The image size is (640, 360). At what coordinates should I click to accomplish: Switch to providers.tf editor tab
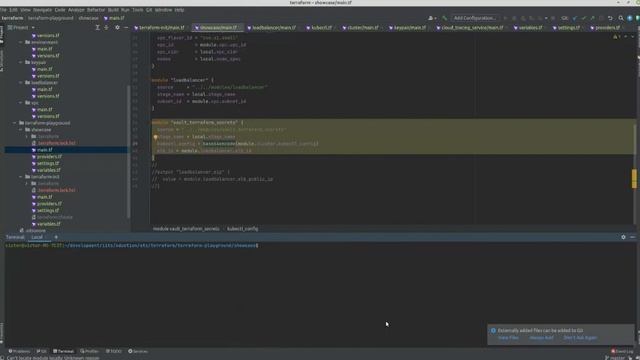[x=605, y=28]
